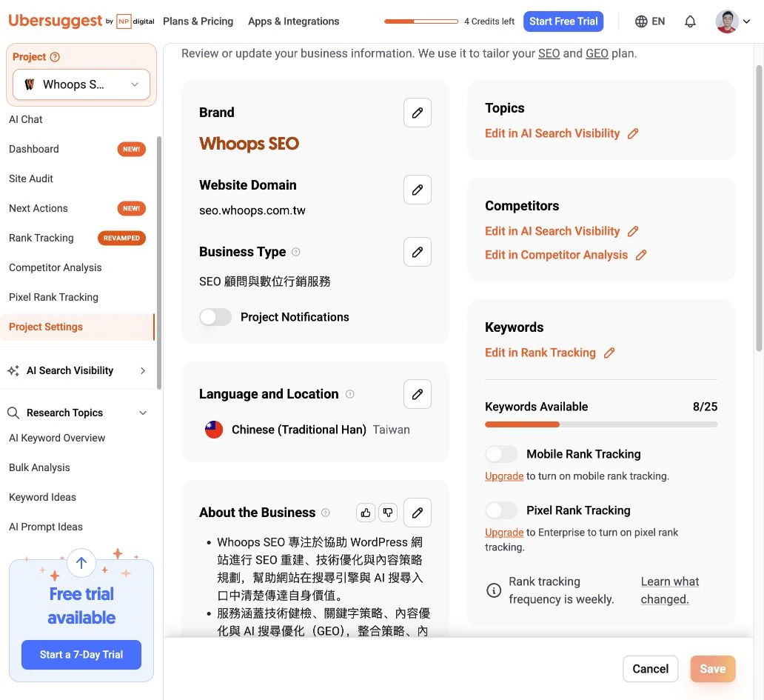The height and width of the screenshot is (700, 764).
Task: Click the Cancel button
Action: (650, 669)
